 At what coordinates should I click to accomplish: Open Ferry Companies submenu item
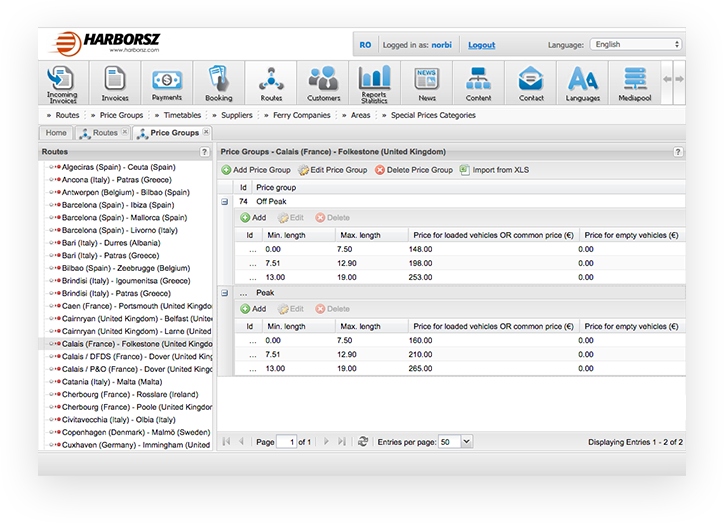[300, 115]
